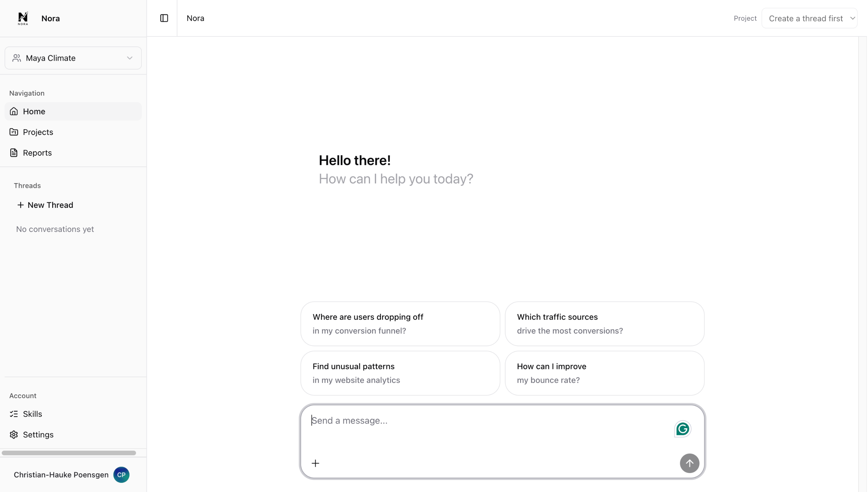
Task: Toggle the sidebar panel icon
Action: coord(164,18)
